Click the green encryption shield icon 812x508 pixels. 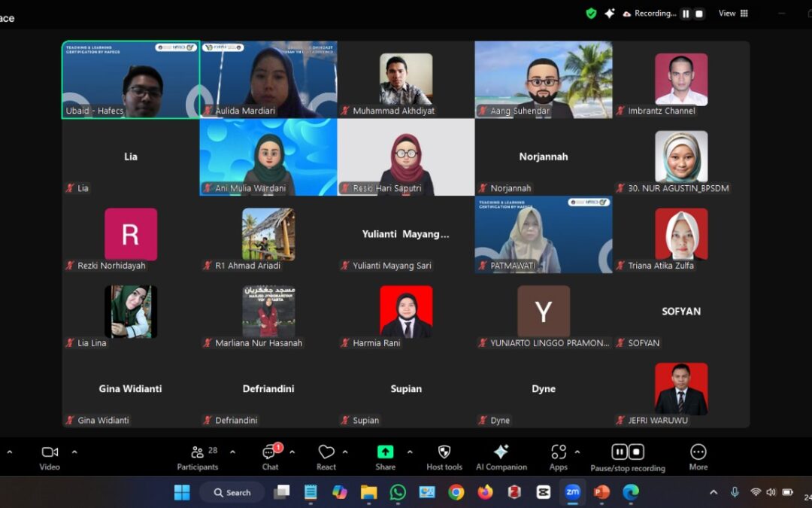coord(591,14)
